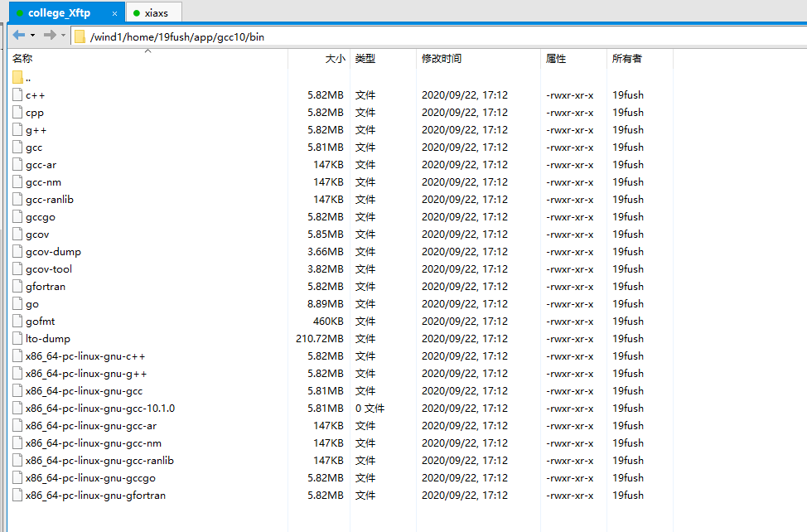Click the modified time of the c++ row

pos(465,94)
